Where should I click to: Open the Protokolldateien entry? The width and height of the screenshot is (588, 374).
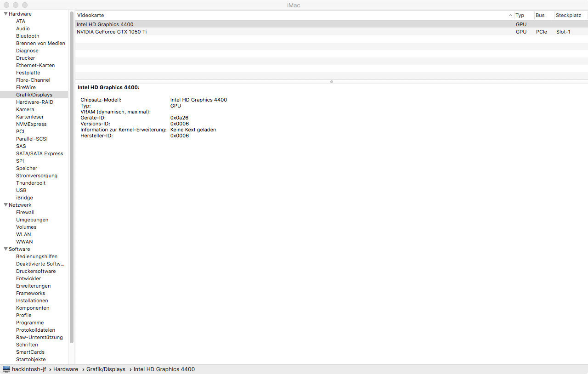coord(35,330)
